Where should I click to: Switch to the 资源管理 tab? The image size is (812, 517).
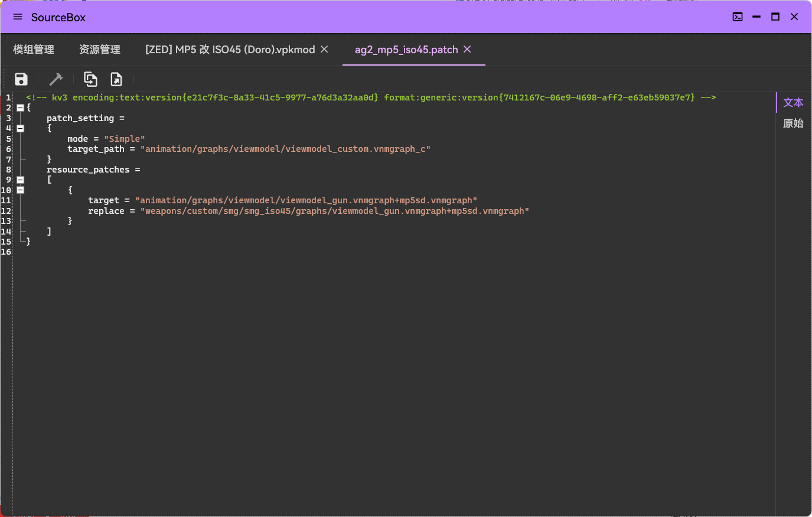pos(100,50)
